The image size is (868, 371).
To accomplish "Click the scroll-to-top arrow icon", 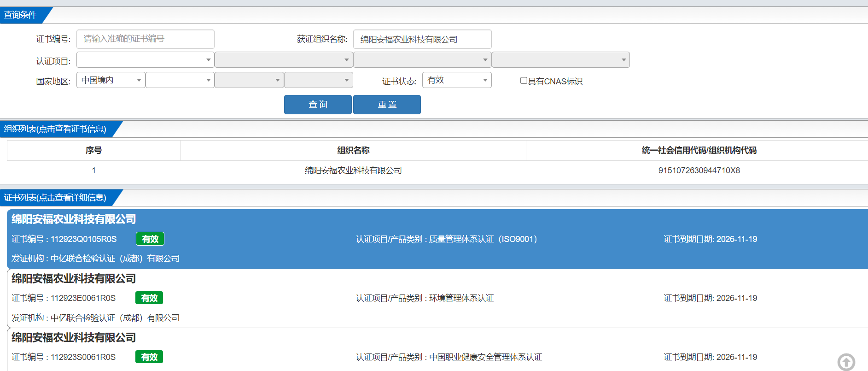I will [x=846, y=362].
